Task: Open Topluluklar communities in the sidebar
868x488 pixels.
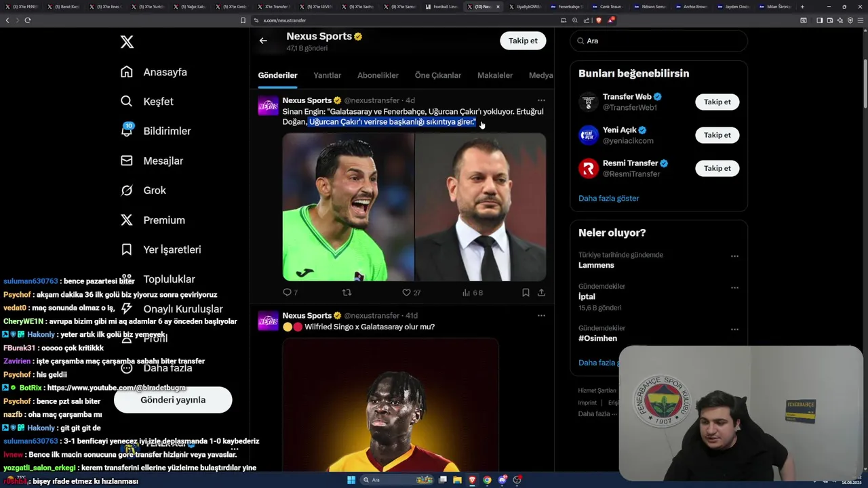Action: click(157, 279)
